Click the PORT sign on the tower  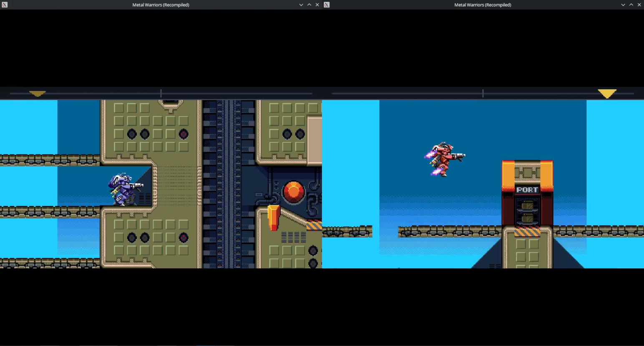pos(527,189)
